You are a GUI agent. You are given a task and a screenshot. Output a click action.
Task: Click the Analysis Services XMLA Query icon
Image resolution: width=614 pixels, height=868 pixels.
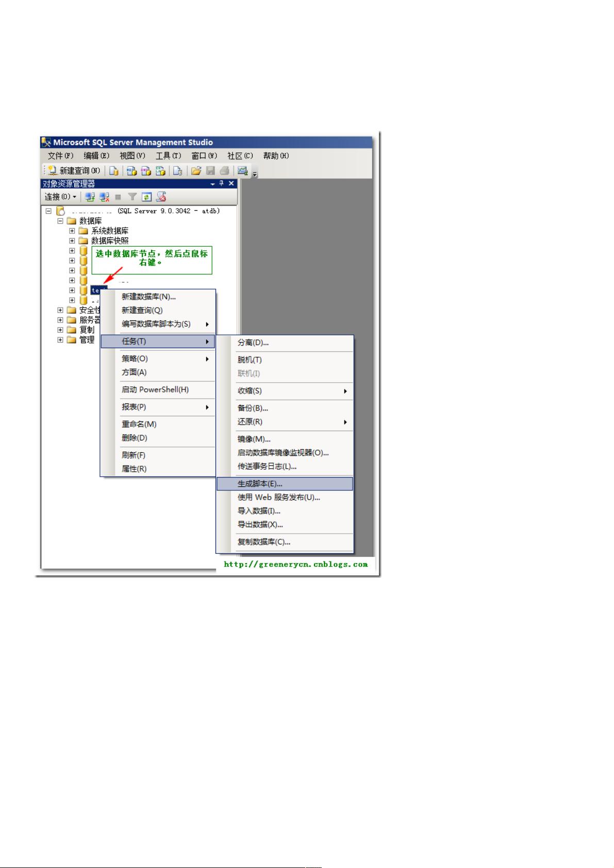(x=160, y=171)
